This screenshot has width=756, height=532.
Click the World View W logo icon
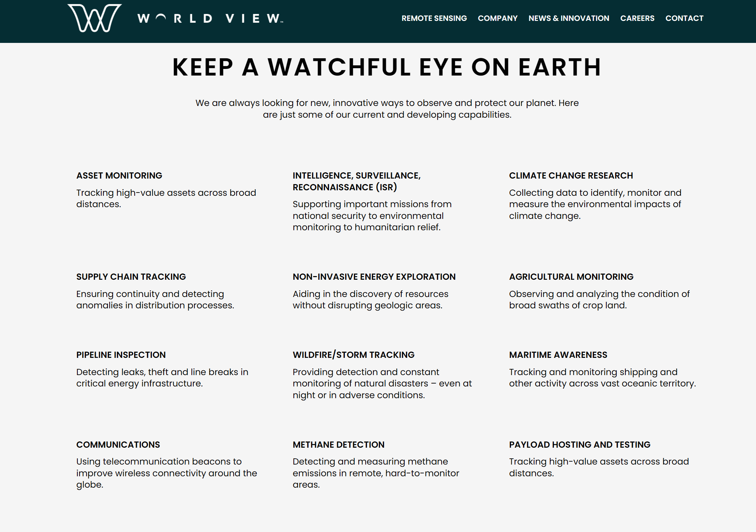(95, 18)
